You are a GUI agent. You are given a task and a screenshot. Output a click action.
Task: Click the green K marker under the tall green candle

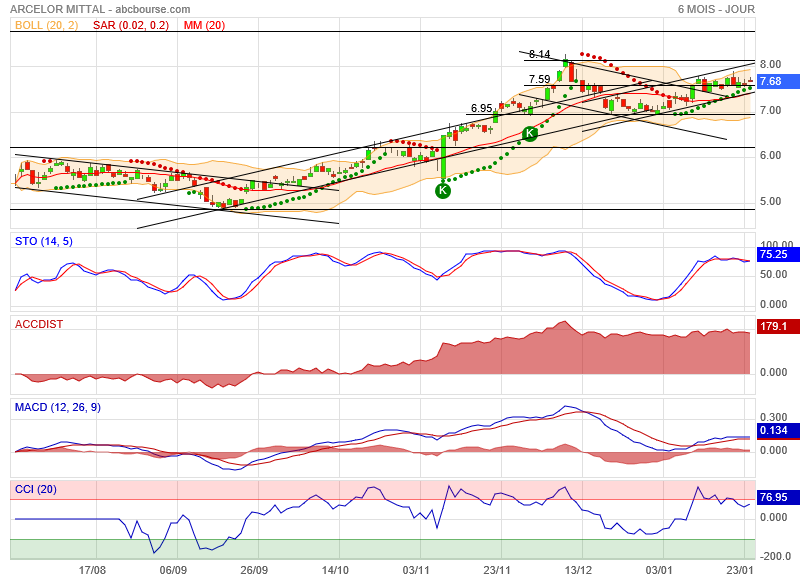tap(443, 191)
